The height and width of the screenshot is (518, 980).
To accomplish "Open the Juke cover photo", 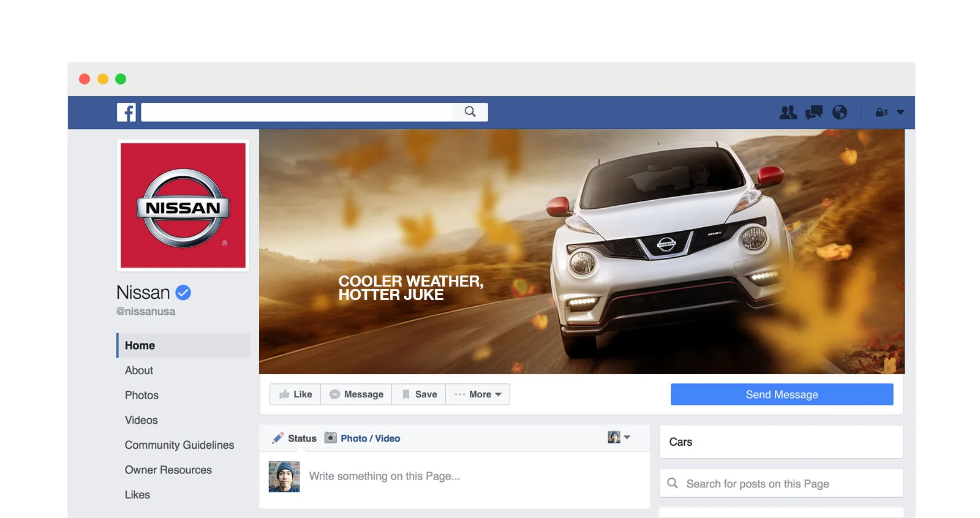I will [x=581, y=251].
